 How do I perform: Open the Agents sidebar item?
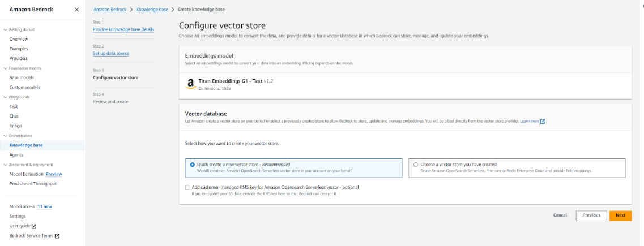click(x=16, y=155)
